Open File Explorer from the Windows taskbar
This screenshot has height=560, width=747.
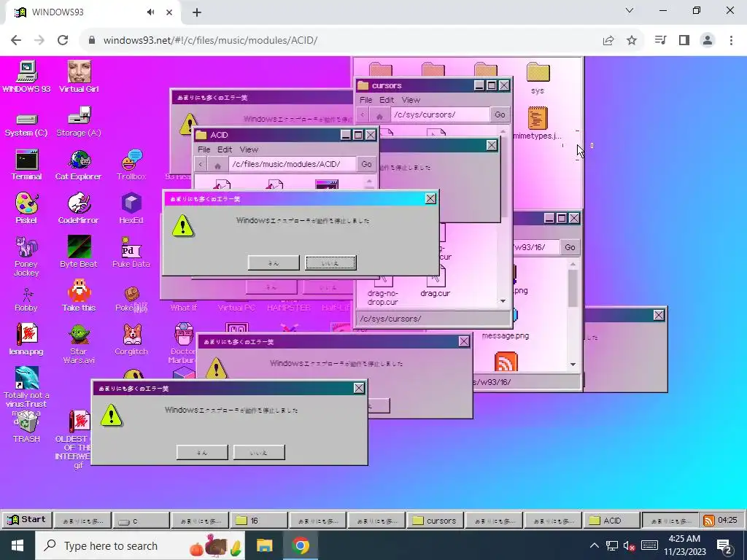tap(264, 545)
